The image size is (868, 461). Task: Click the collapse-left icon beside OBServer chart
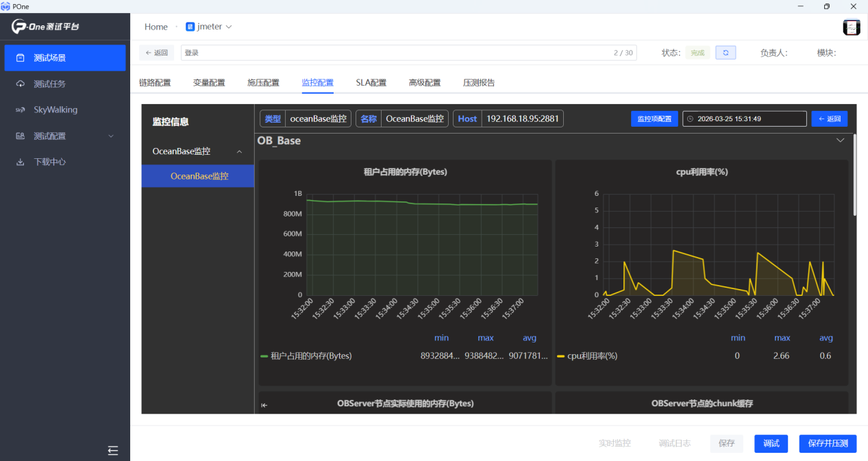click(x=264, y=405)
